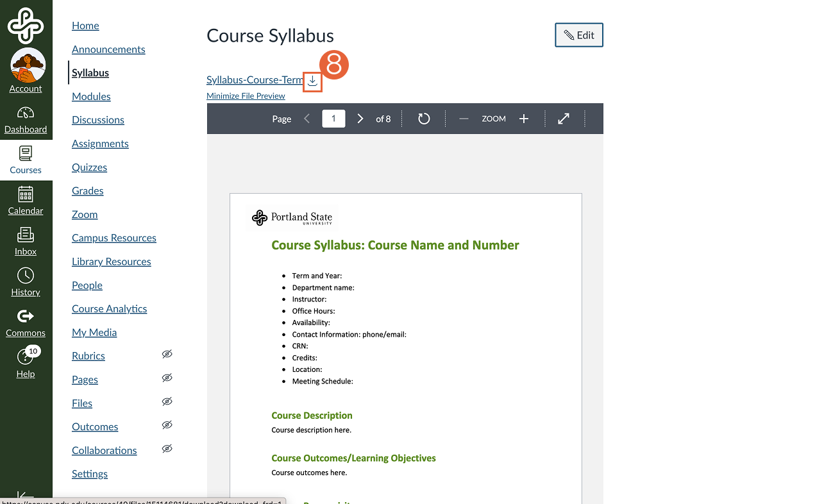Switch to the Discussions section
Screen dimensions: 815x504
[97, 120]
